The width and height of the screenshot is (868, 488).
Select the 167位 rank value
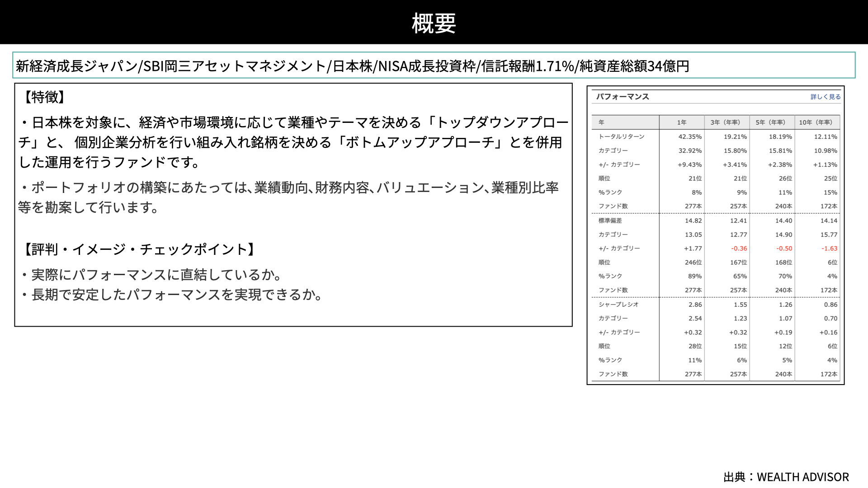(738, 262)
